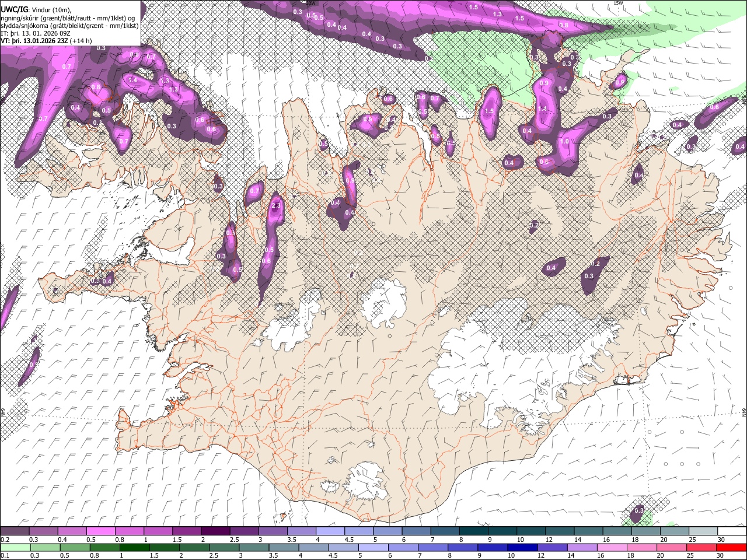Click the pale grey swatch between 25 and 30 in the snow legend

tap(704, 531)
